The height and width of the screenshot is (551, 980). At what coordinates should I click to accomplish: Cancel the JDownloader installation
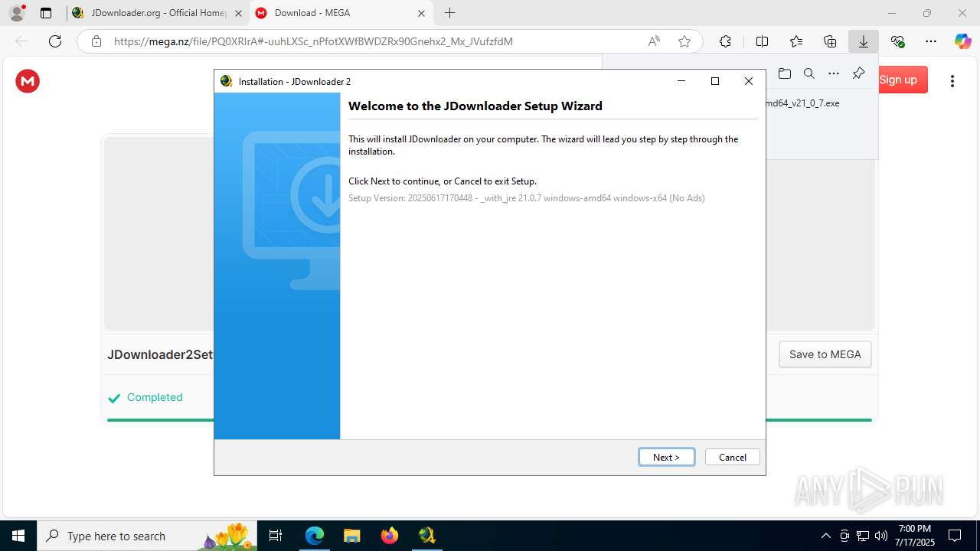(732, 457)
